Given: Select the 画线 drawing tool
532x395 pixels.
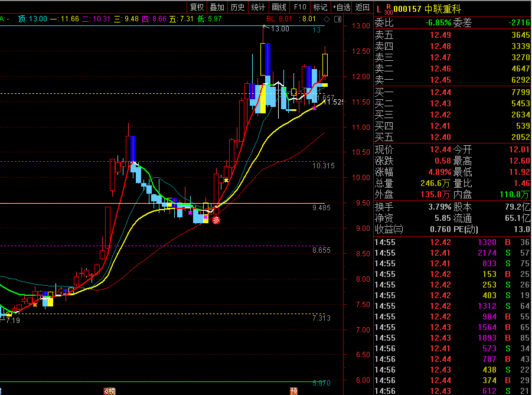Looking at the screenshot, I should (x=279, y=7).
